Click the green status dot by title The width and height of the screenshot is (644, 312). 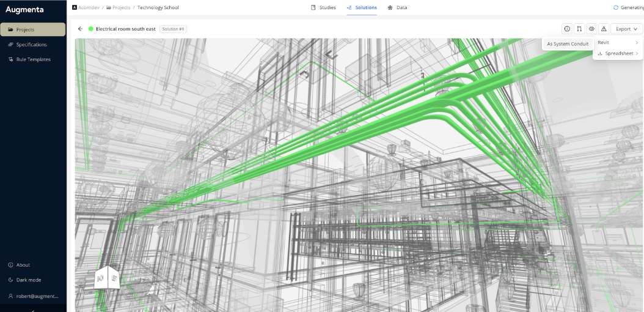(91, 29)
